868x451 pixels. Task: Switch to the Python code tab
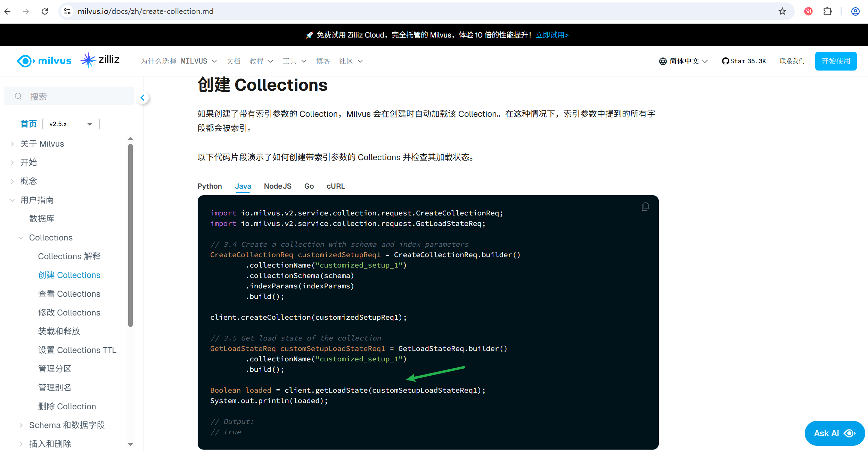coord(210,186)
